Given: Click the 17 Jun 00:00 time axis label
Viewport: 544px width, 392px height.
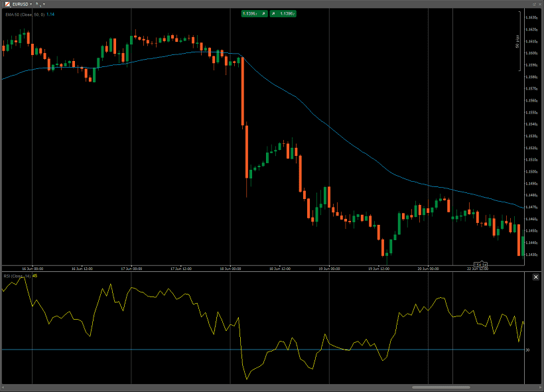Looking at the screenshot, I should pyautogui.click(x=131, y=269).
